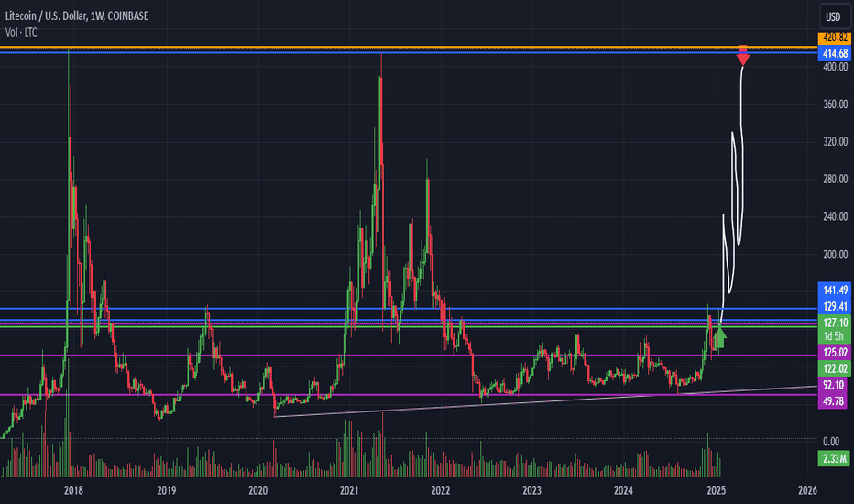854x504 pixels.
Task: Click the 240.00 price axis tick
Action: coord(835,216)
